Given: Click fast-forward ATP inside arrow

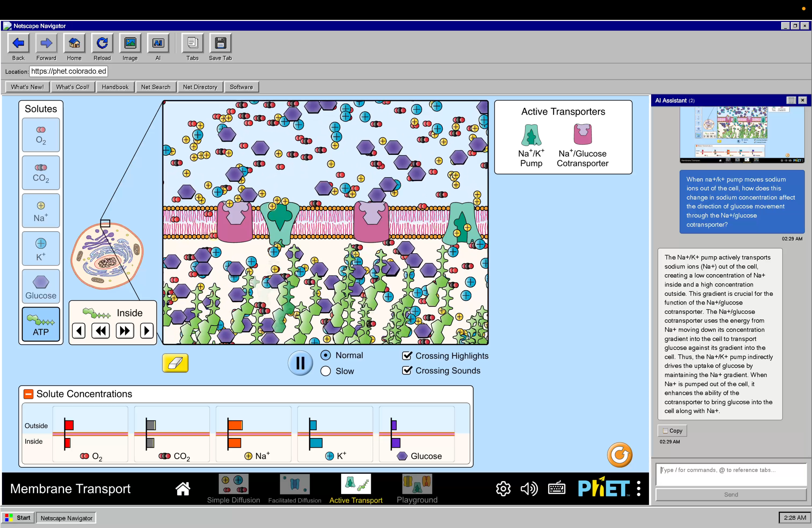Looking at the screenshot, I should [x=125, y=330].
